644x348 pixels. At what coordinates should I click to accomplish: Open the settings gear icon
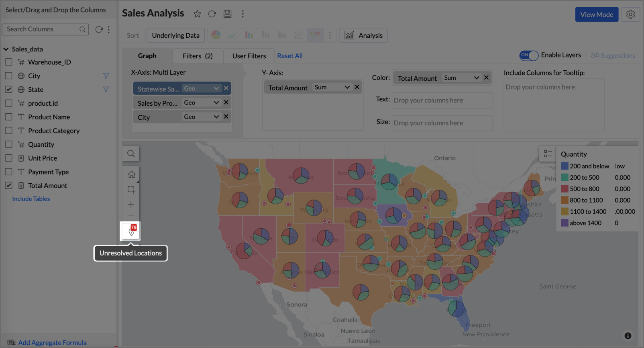tap(630, 14)
